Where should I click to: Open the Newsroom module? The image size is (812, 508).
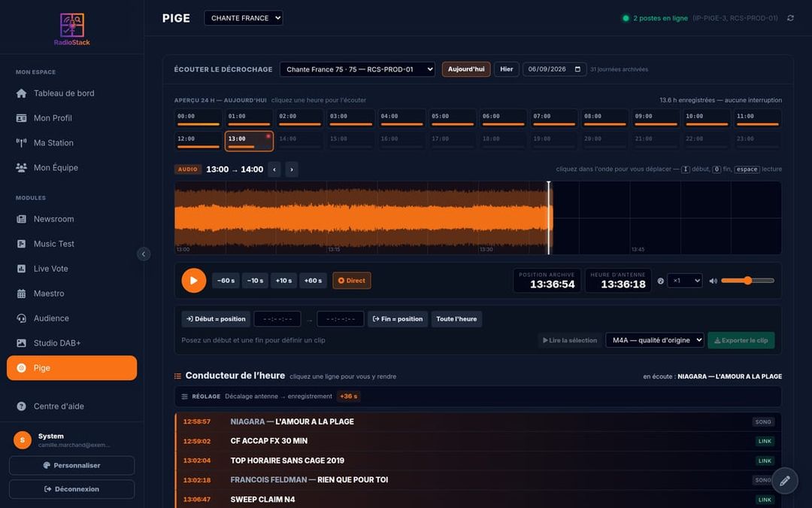[72, 219]
